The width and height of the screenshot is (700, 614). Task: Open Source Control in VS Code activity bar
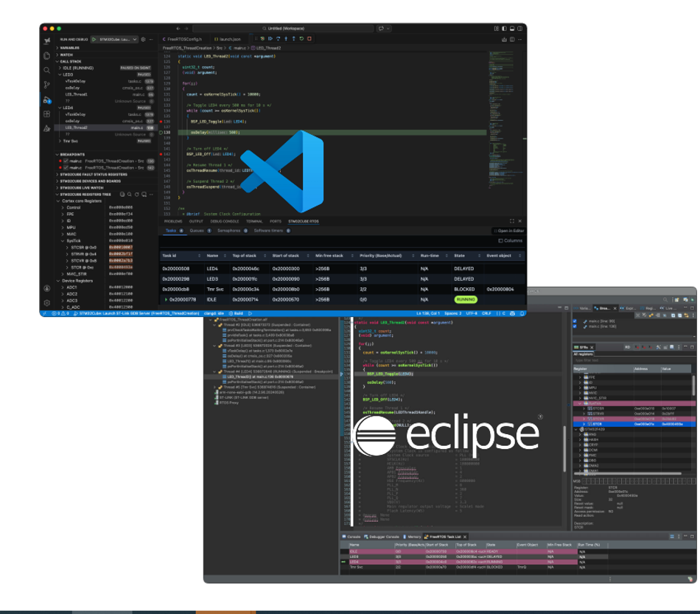click(x=47, y=84)
